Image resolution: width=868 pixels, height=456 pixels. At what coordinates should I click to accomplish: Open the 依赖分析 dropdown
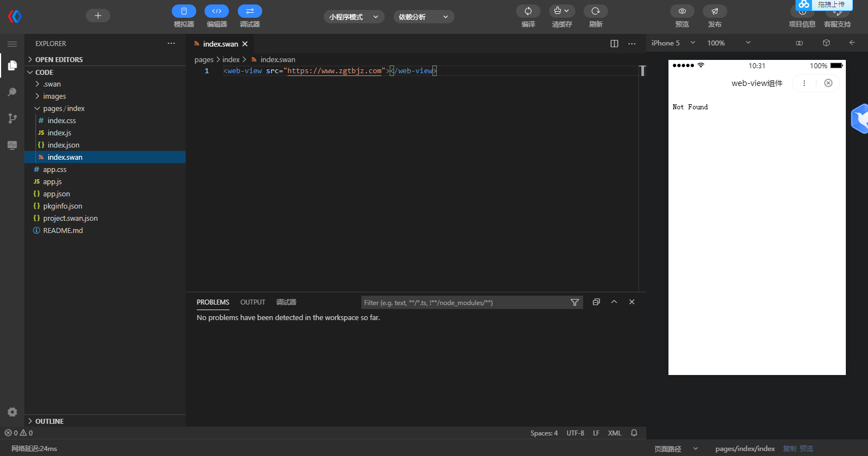tap(423, 17)
